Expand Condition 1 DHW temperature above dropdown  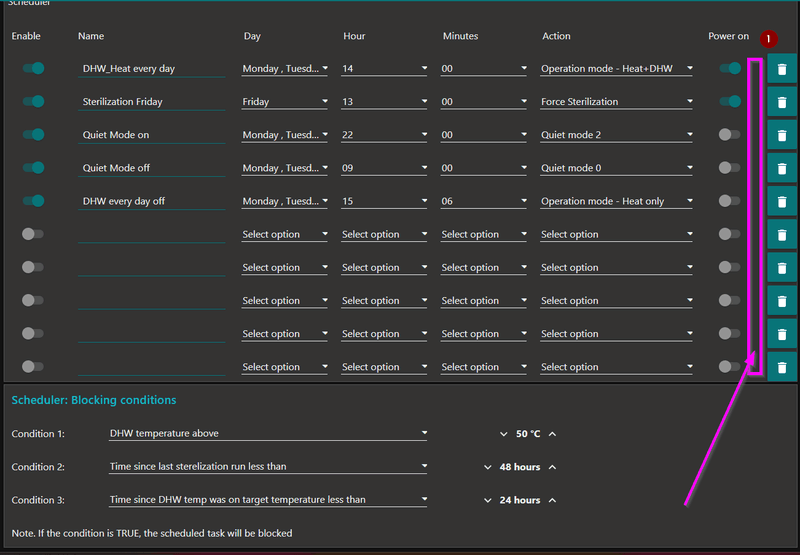pyautogui.click(x=268, y=434)
